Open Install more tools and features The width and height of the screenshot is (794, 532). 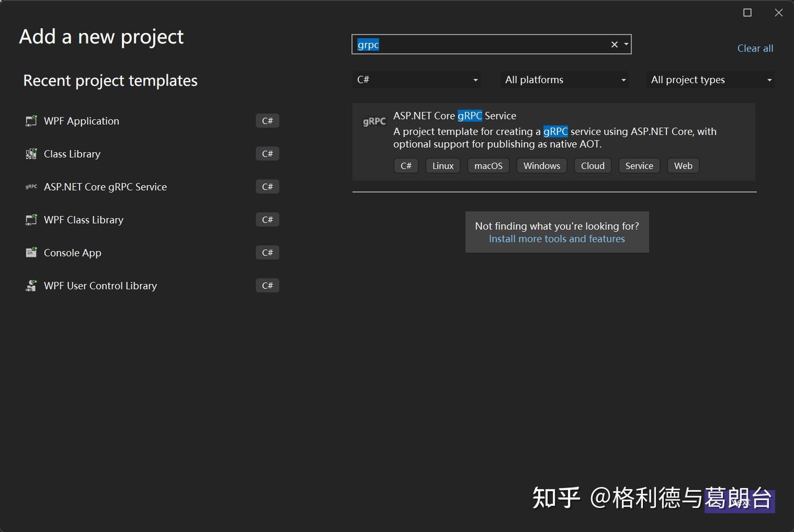557,239
